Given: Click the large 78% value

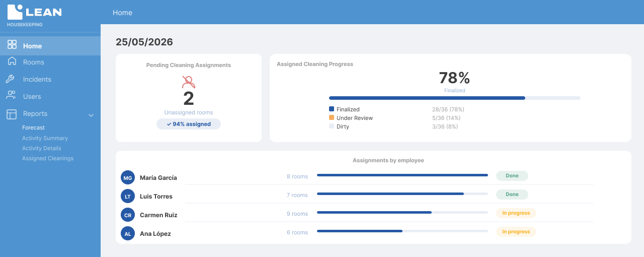Looking at the screenshot, I should point(454,78).
